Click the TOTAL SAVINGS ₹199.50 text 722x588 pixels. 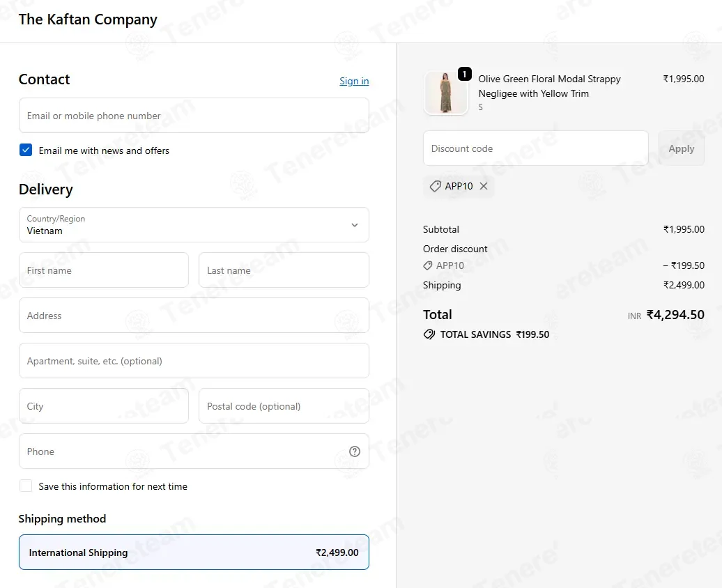click(x=495, y=334)
